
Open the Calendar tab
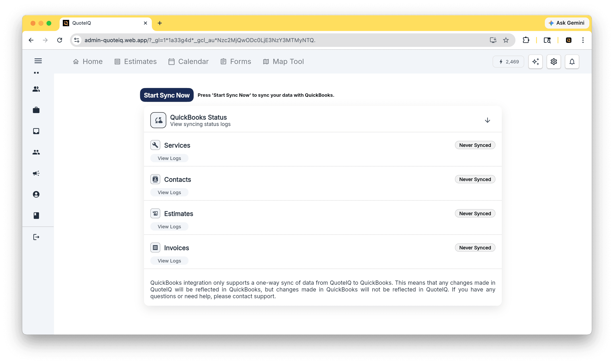[188, 62]
